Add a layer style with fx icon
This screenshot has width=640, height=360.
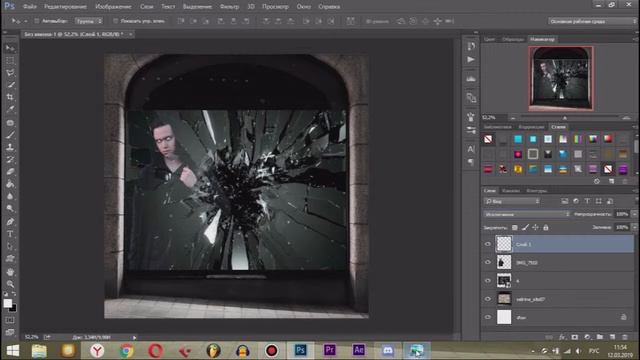tap(562, 337)
